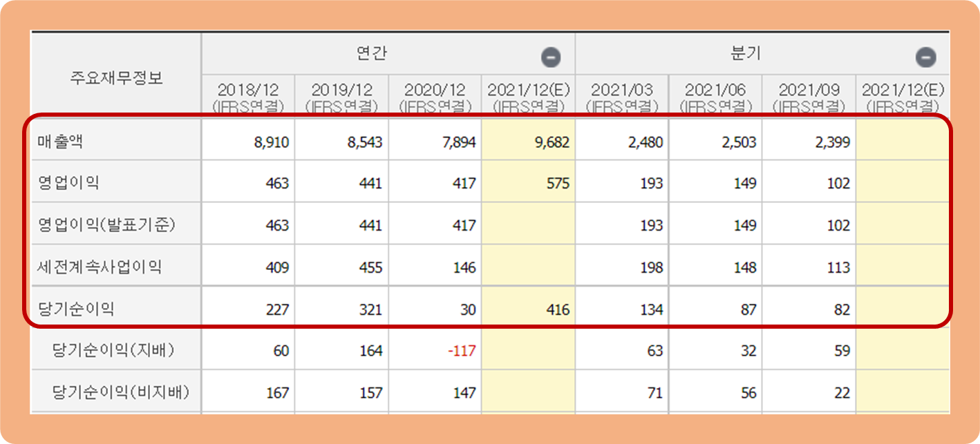Select the 당기순이익 row label
The width and height of the screenshot is (980, 444).
pyautogui.click(x=76, y=309)
